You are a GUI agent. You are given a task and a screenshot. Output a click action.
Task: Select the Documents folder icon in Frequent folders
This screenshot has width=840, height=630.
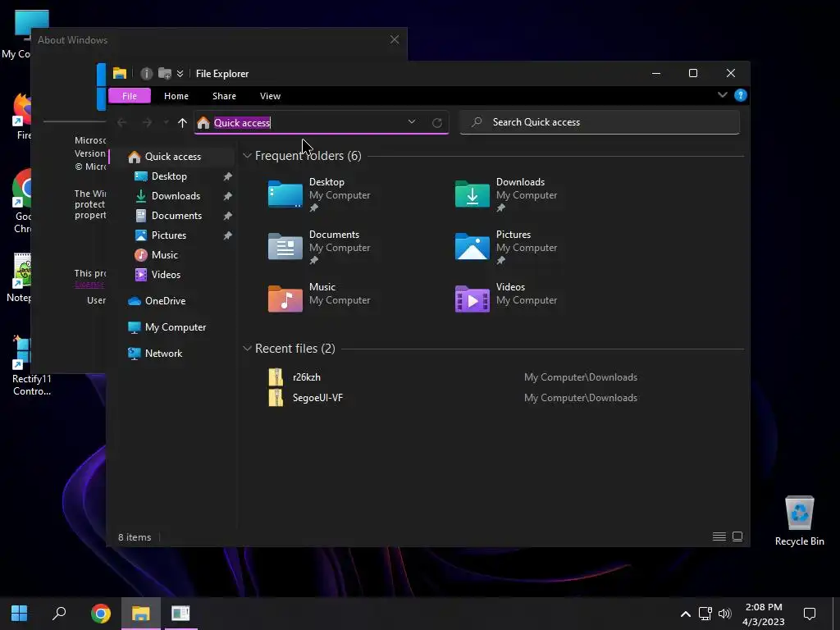tap(285, 246)
